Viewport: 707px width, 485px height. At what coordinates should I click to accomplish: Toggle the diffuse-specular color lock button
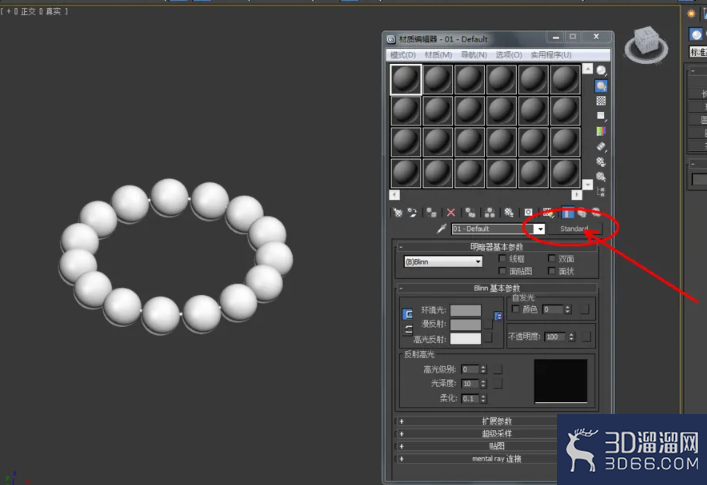[x=408, y=330]
